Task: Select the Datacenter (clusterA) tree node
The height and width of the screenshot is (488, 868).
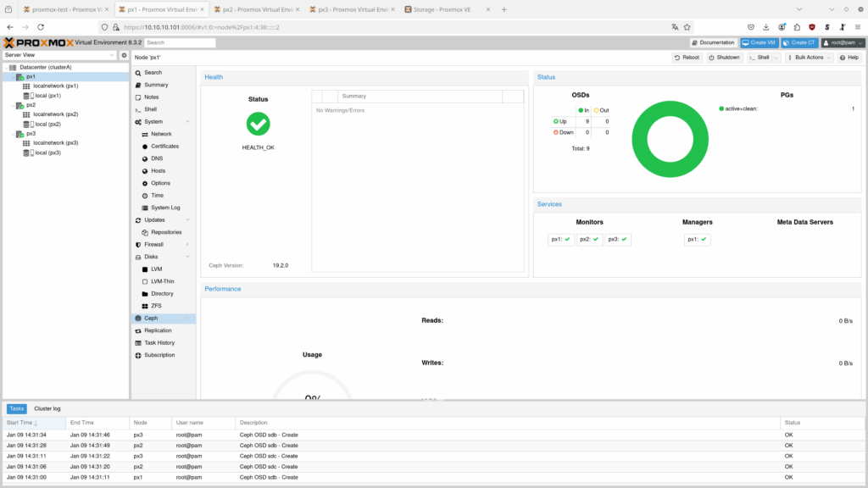Action: point(46,67)
